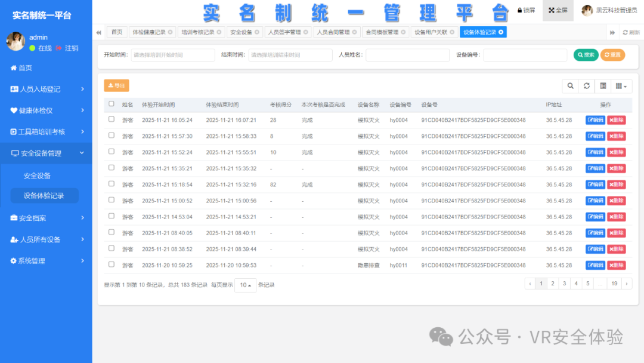Screen dimensions: 644x363
Task: Check the row starting 2025-11-21 16:05:24
Action: [x=112, y=119]
